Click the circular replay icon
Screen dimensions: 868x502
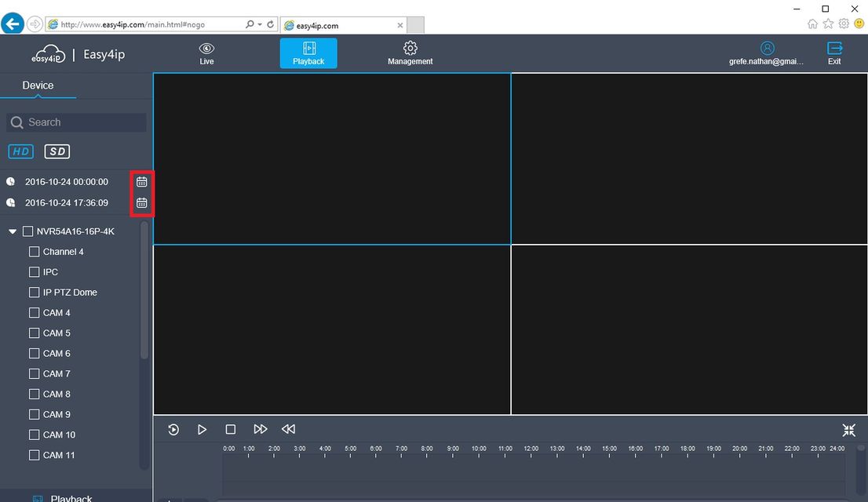[x=173, y=430]
